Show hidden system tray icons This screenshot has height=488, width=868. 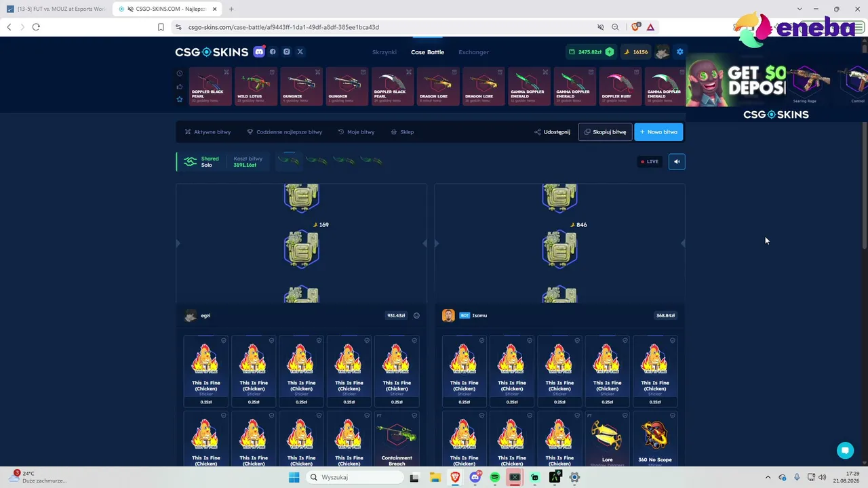(768, 477)
